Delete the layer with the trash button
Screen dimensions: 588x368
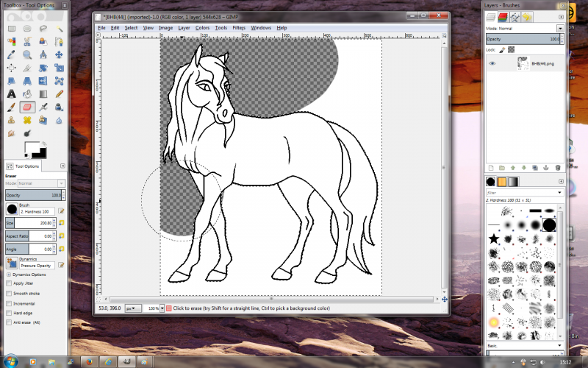point(558,168)
